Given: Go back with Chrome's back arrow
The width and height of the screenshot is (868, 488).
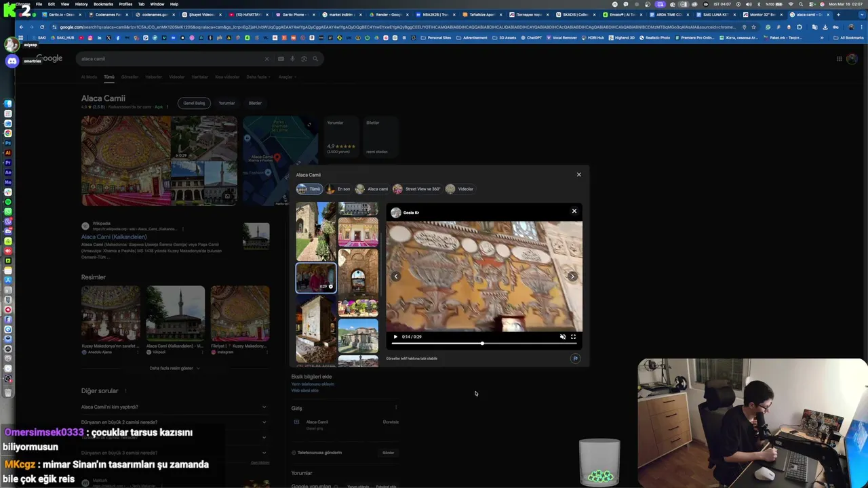Looking at the screenshot, I should click(21, 27).
